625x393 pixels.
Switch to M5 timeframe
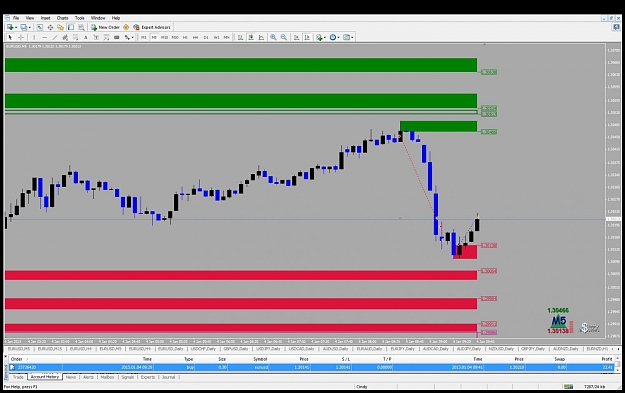point(154,37)
